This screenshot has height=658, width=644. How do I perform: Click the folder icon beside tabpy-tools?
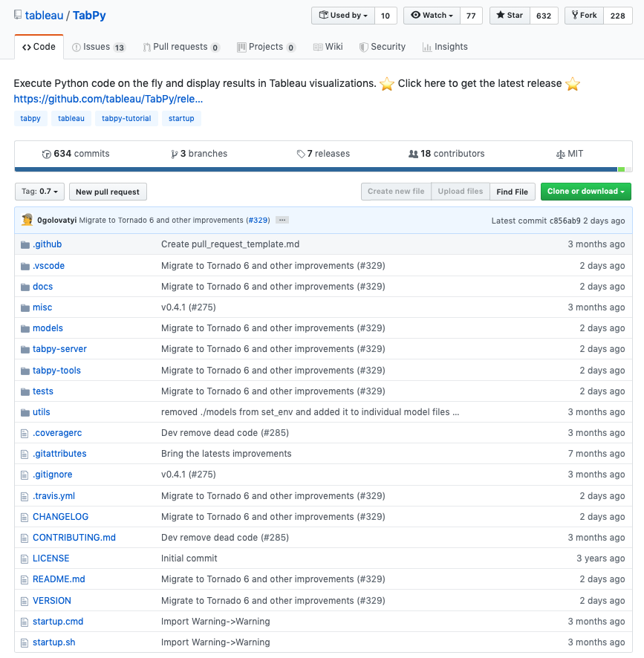click(25, 371)
